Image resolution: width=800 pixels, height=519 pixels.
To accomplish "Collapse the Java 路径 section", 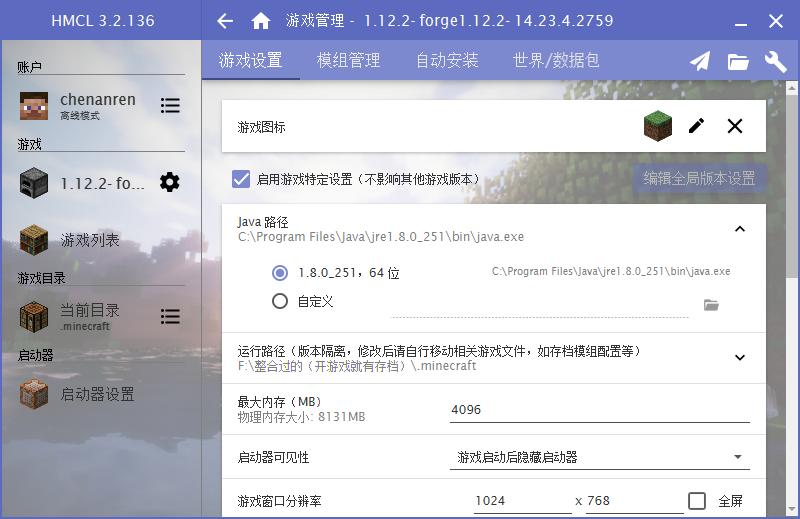I will [x=740, y=229].
